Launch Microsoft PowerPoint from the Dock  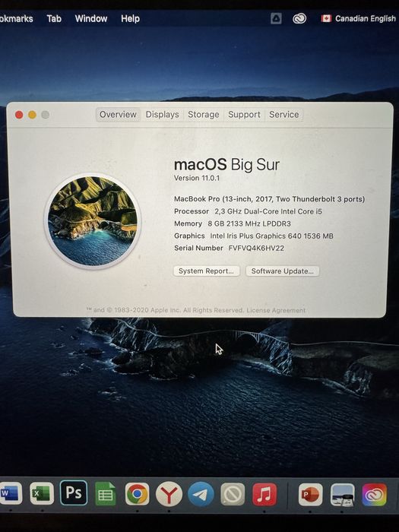310,495
